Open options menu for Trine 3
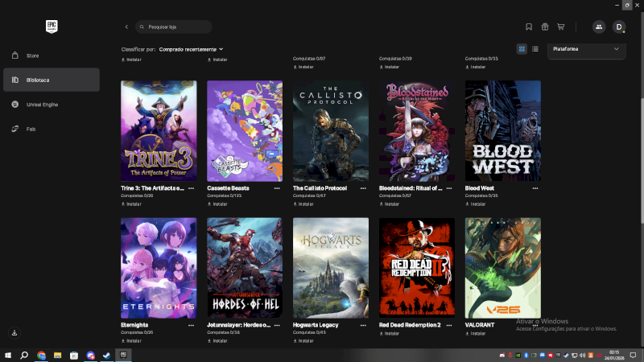The height and width of the screenshot is (362, 644). coord(191,188)
